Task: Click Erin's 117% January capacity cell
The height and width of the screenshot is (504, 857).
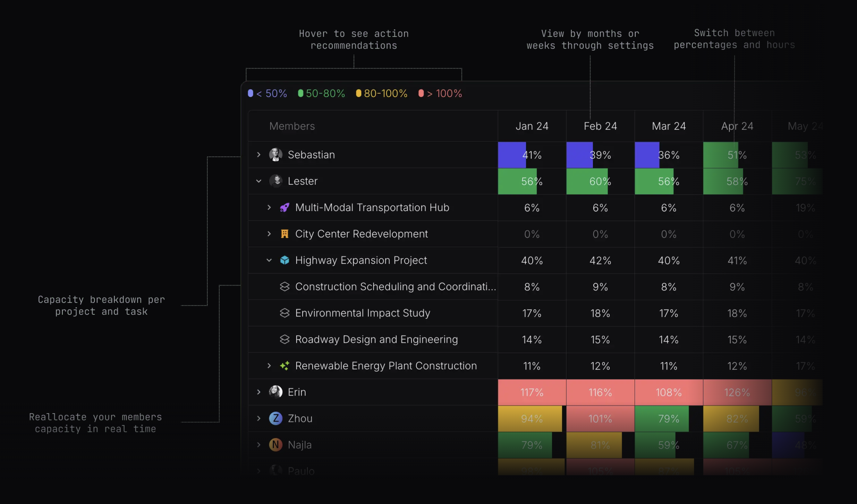Action: point(532,392)
